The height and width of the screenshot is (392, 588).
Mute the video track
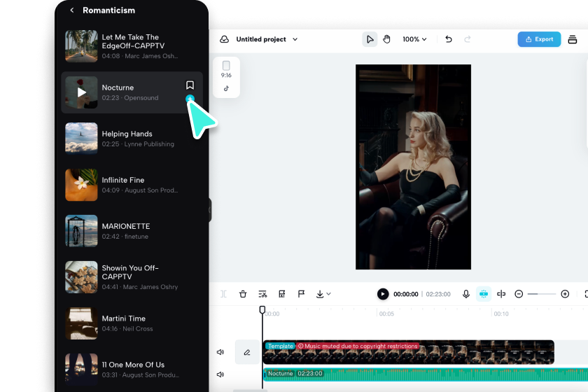(x=220, y=352)
